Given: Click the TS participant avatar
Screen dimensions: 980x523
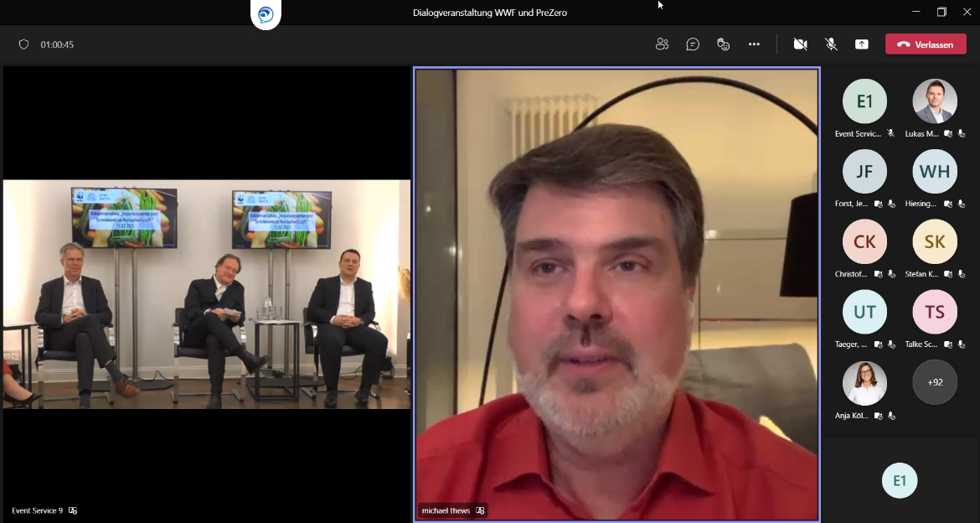Looking at the screenshot, I should [934, 313].
